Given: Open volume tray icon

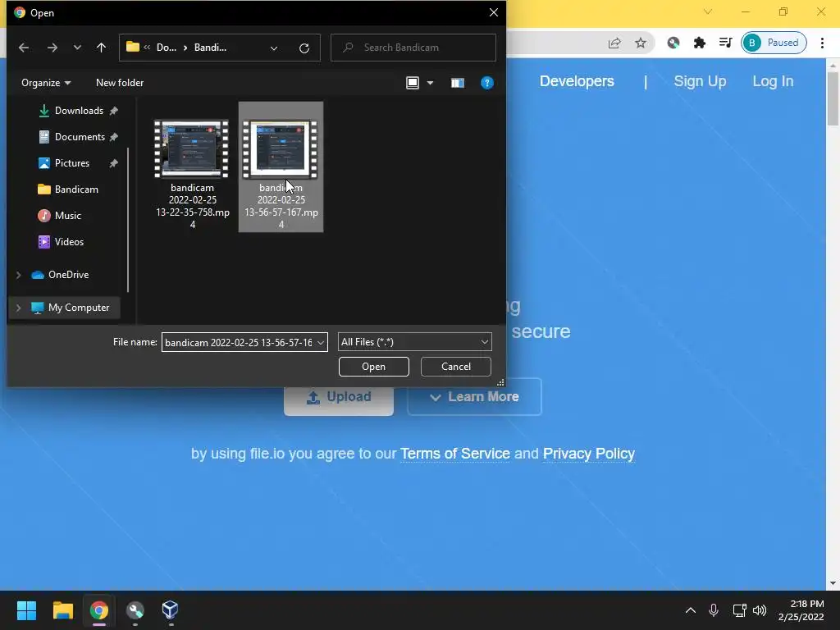Looking at the screenshot, I should (760, 610).
